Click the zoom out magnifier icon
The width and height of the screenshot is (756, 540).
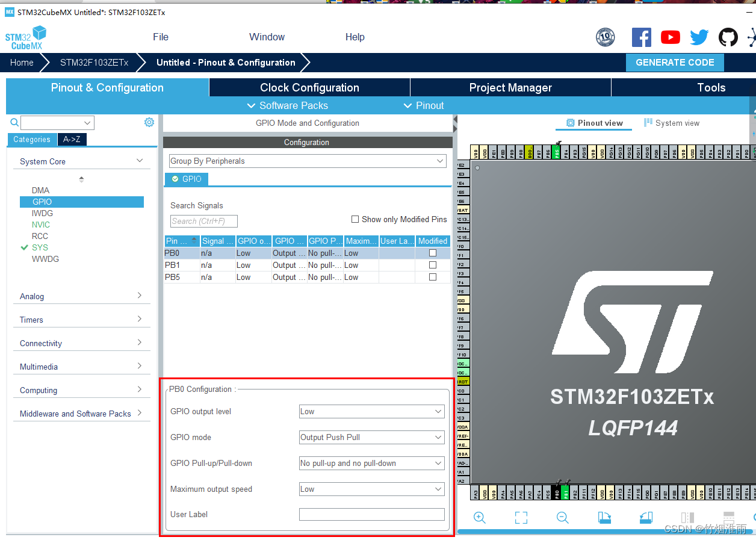tap(562, 517)
